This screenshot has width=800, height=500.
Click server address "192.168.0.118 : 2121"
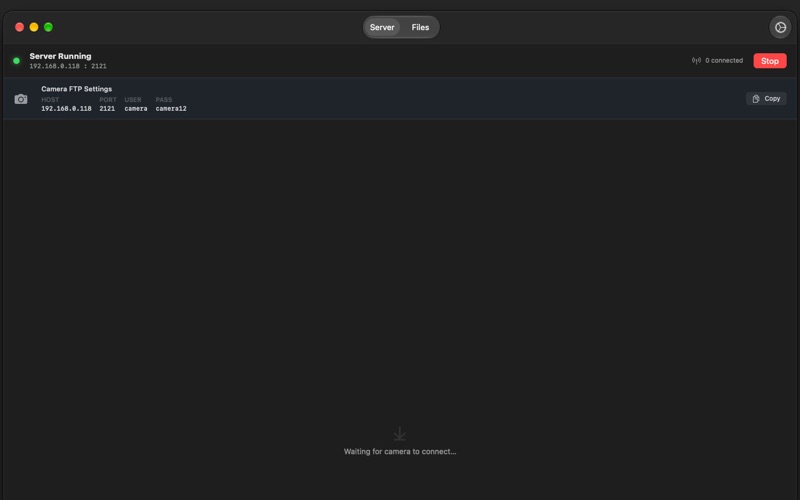click(68, 66)
